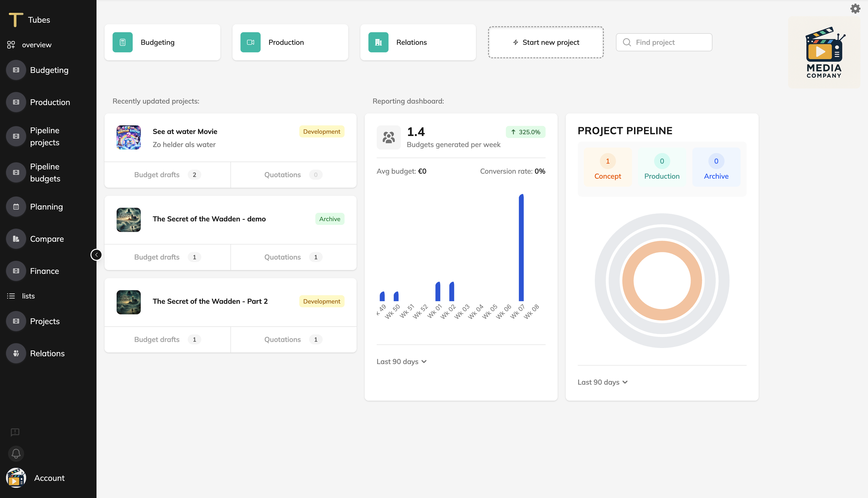The height and width of the screenshot is (498, 868).
Task: Open Pipeline budgets in the sidebar
Action: tap(45, 172)
